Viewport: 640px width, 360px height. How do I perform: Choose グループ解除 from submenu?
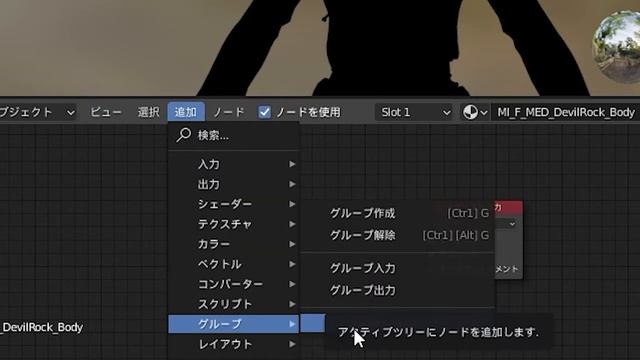398,235
